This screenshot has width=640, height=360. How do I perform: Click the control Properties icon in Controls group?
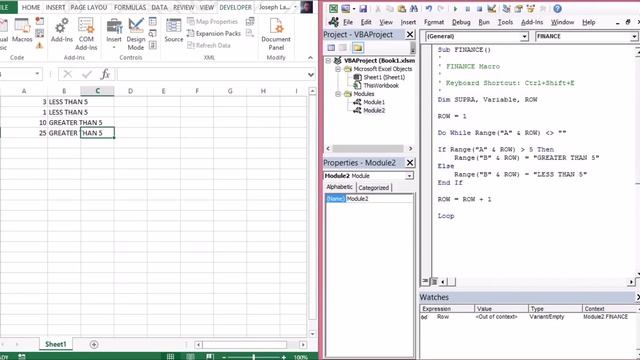pyautogui.click(x=153, y=21)
